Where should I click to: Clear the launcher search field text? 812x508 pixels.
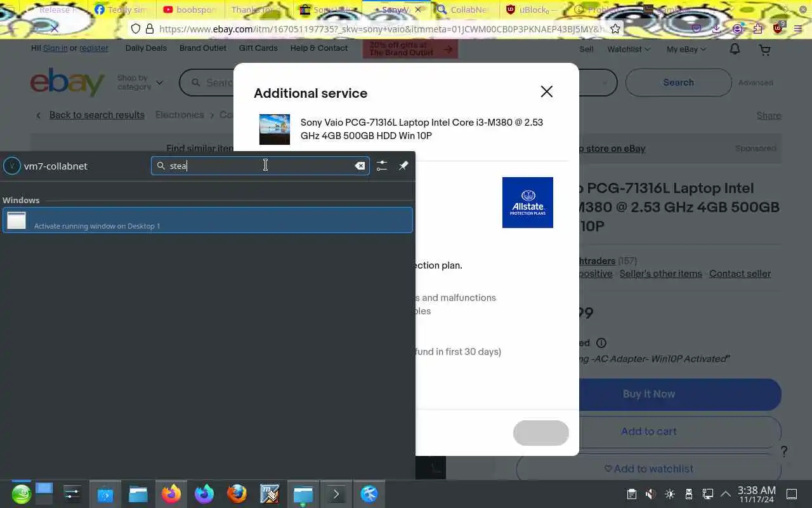[x=360, y=166]
